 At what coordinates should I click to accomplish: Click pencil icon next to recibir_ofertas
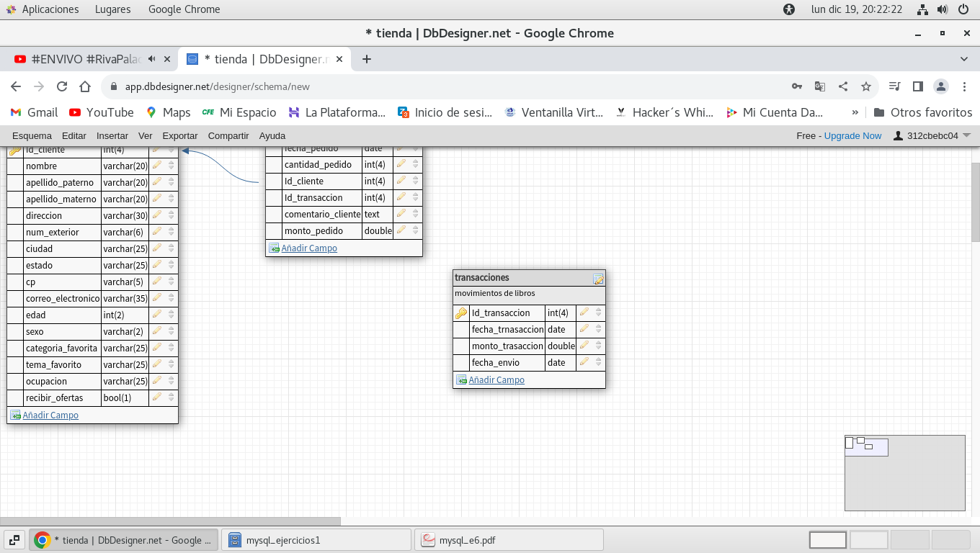(x=156, y=397)
